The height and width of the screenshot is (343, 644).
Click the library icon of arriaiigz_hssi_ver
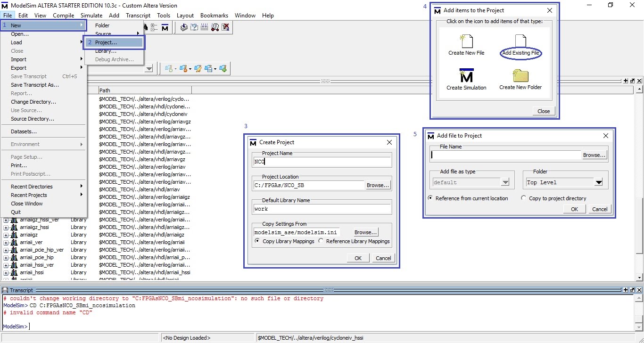(14, 220)
